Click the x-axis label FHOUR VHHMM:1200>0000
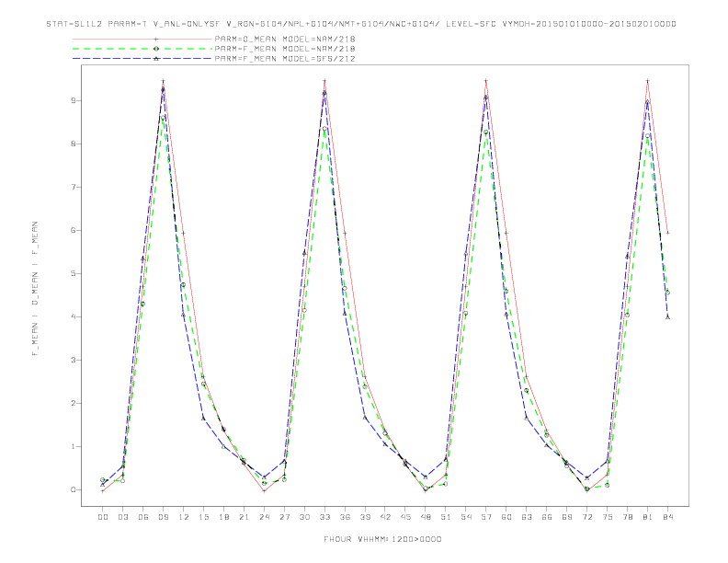This screenshot has height=563, width=728. (382, 539)
